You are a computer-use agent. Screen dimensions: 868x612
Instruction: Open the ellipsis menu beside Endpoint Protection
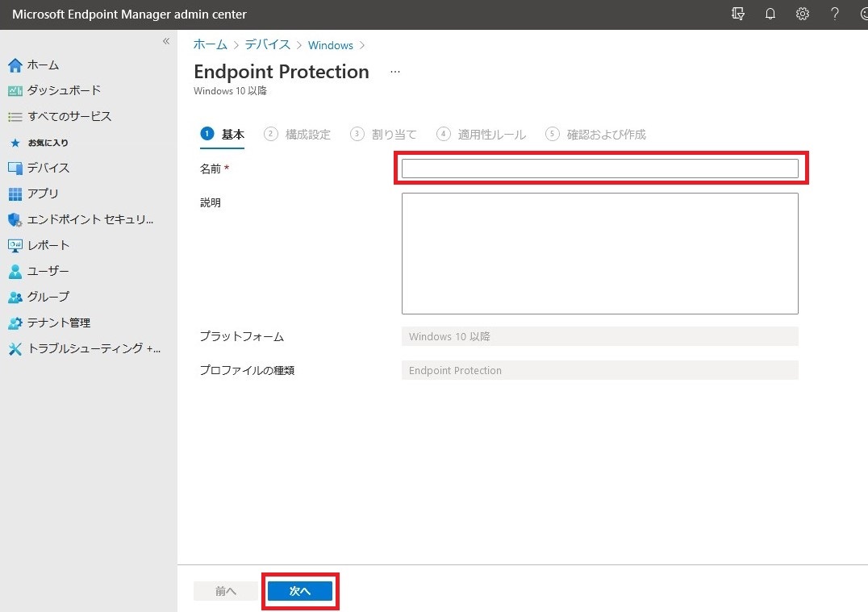point(394,72)
